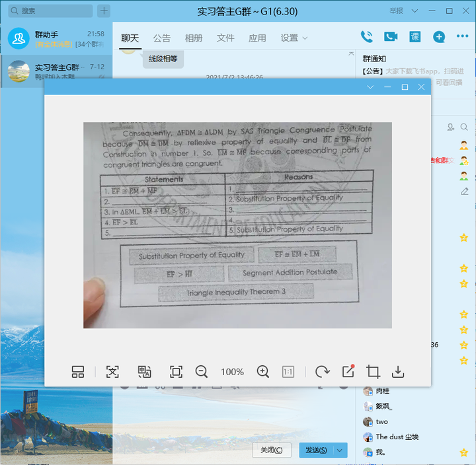Minimize the image viewer window
Image resolution: width=476 pixels, height=465 pixels.
click(x=387, y=87)
